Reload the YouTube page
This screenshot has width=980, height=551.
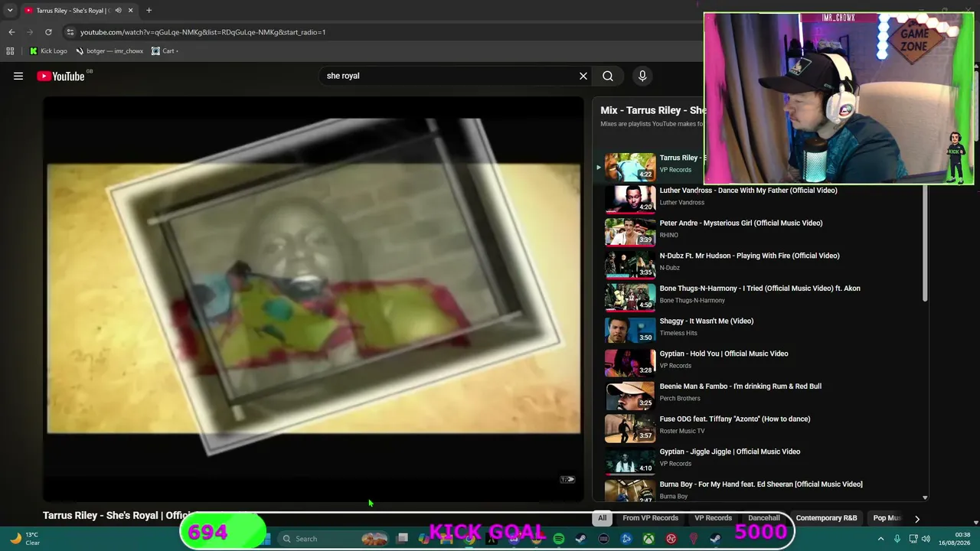[x=48, y=32]
